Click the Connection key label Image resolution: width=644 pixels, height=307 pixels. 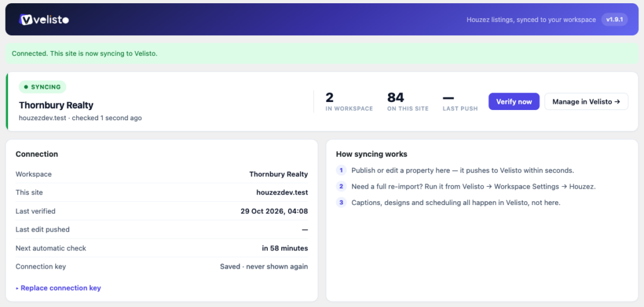point(41,266)
